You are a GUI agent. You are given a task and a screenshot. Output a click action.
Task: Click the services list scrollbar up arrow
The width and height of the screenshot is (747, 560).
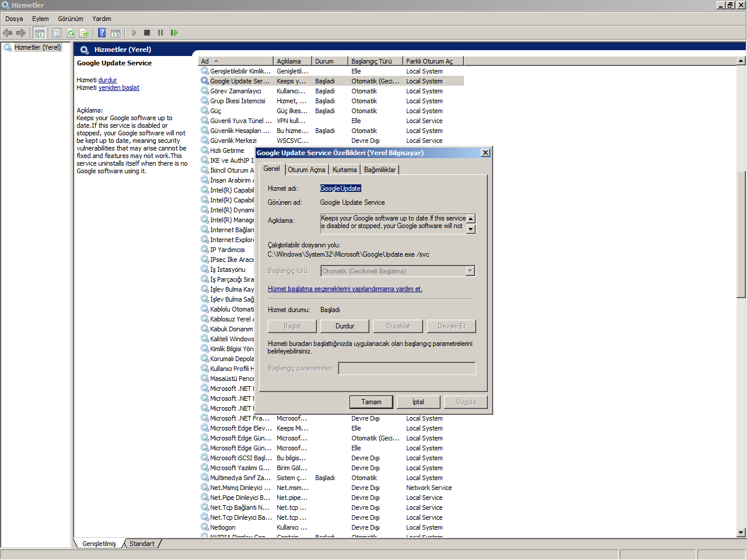[x=741, y=61]
